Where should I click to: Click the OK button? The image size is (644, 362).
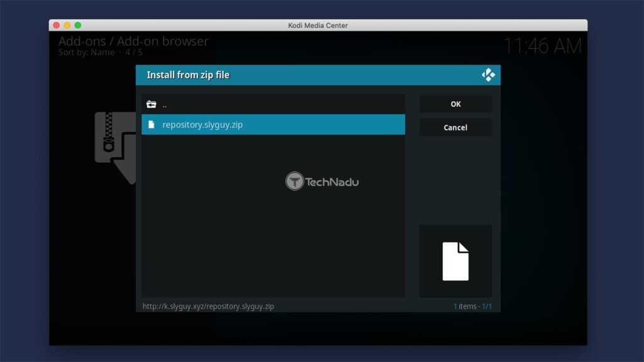pos(455,104)
